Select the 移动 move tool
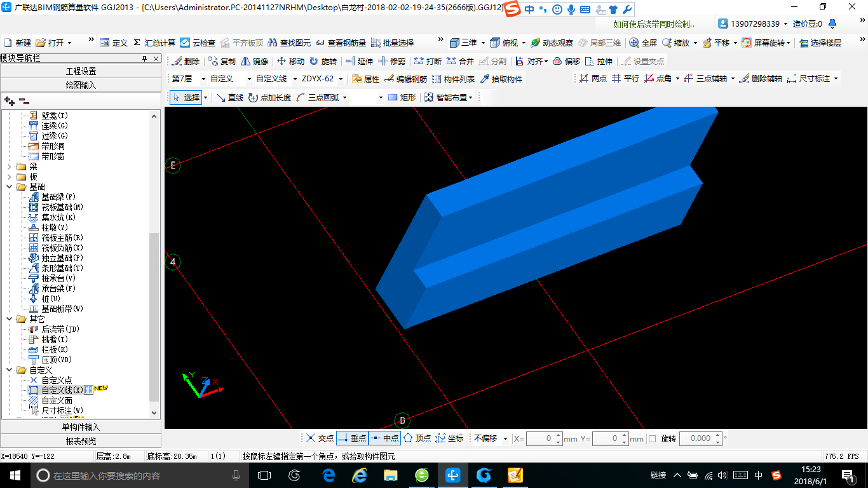The width and height of the screenshot is (868, 488). coord(290,61)
